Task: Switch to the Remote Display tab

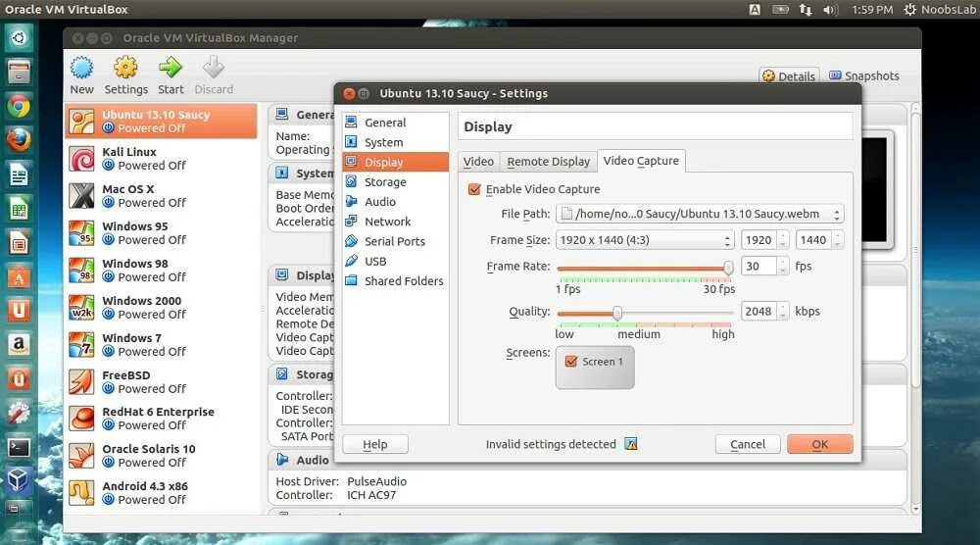Action: coord(548,162)
